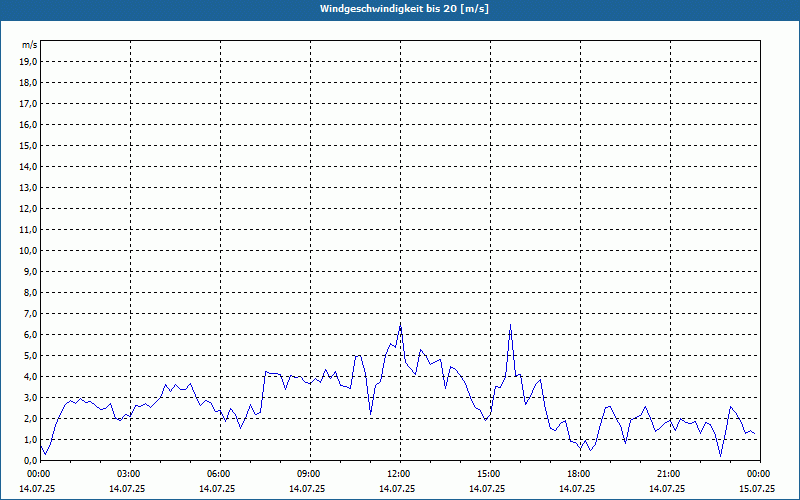The height and width of the screenshot is (500, 800).
Task: Click the "6,0" y-axis label
Action: pyautogui.click(x=31, y=334)
